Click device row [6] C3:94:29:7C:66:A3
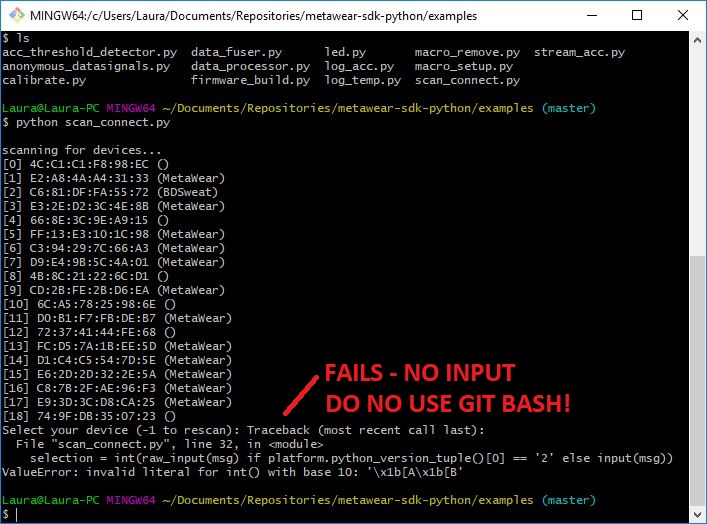The image size is (707, 524). [x=114, y=248]
